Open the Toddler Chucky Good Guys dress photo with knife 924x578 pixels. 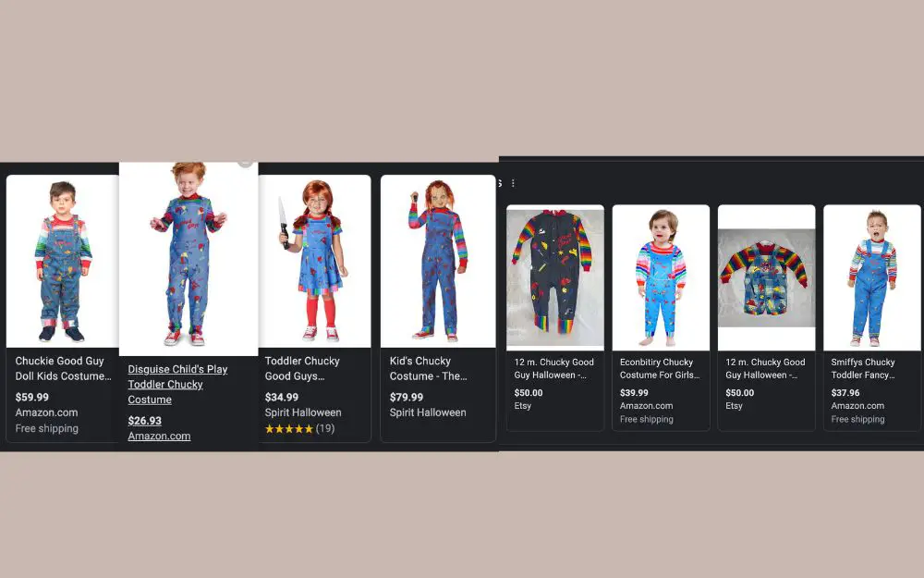click(315, 262)
